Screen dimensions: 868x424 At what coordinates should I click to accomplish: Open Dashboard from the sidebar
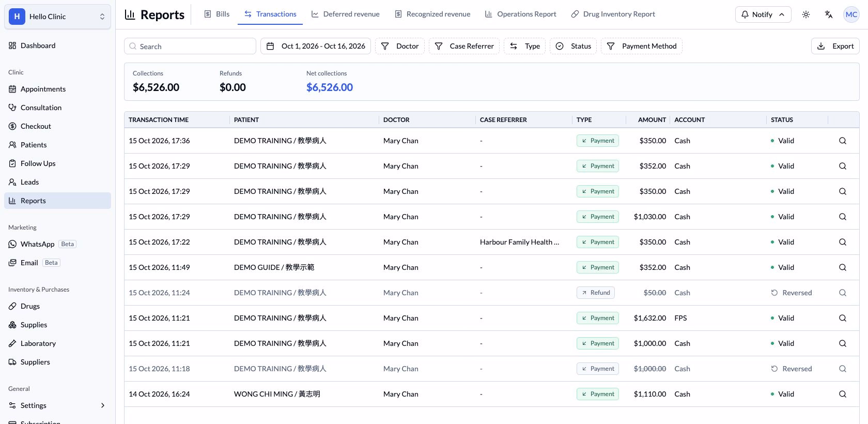click(x=57, y=46)
